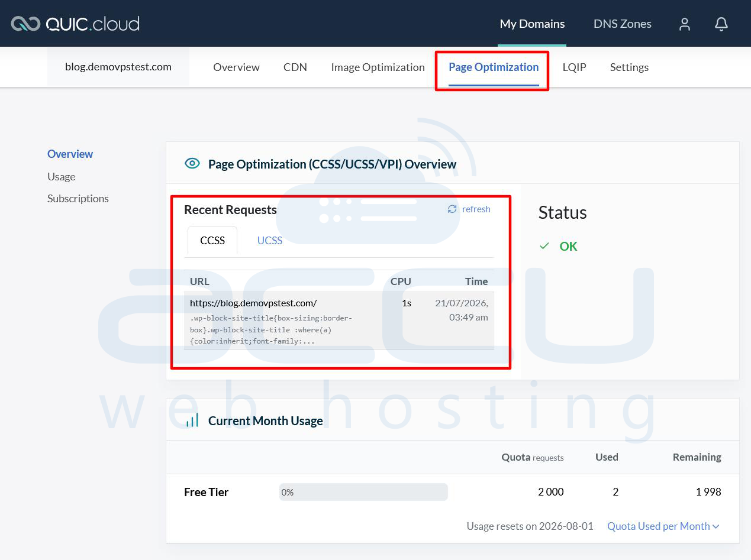
Task: Switch to the UCSS requests tab
Action: [x=270, y=240]
